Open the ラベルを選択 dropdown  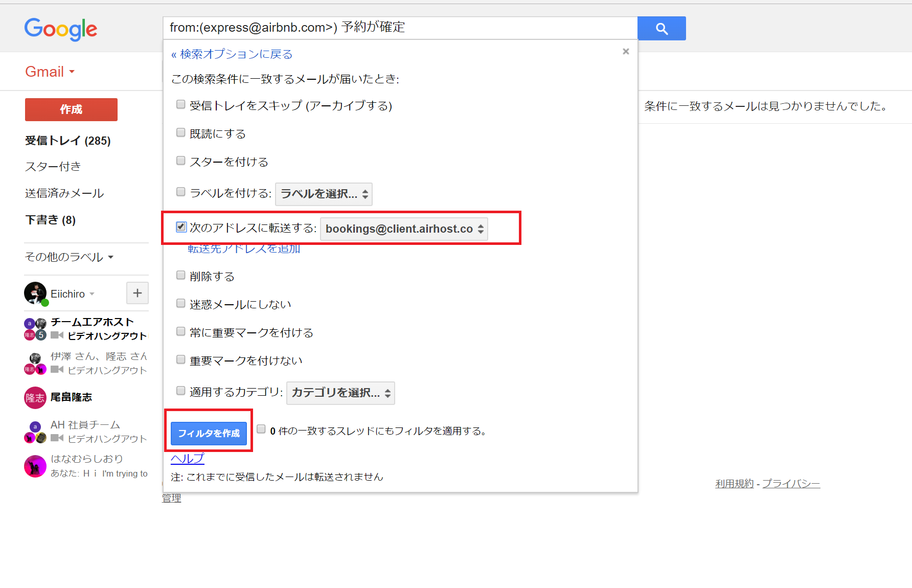324,194
